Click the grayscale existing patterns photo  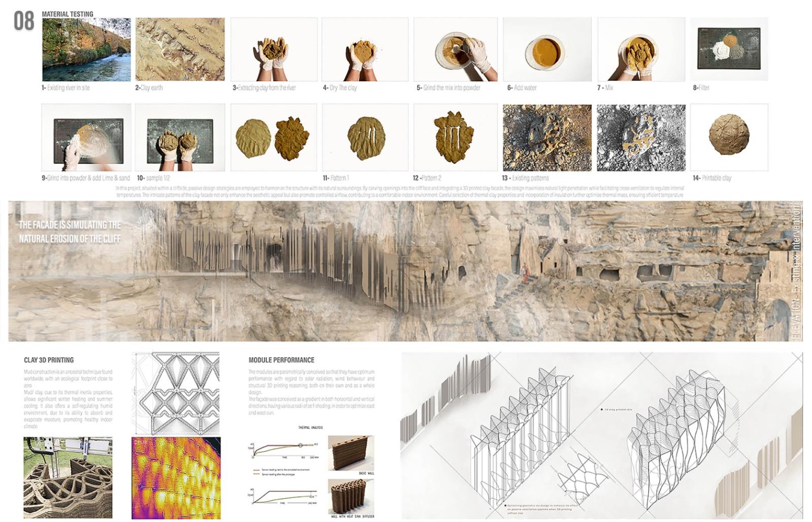click(640, 137)
